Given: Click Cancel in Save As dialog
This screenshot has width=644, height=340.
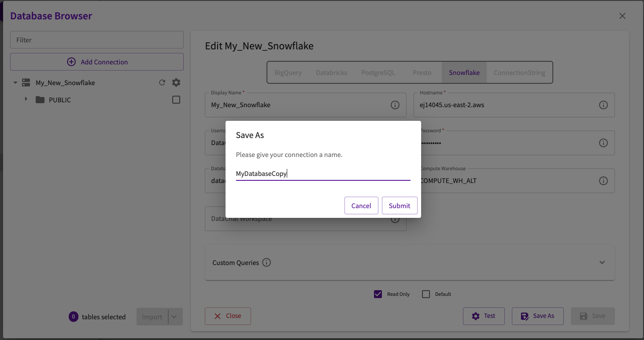Looking at the screenshot, I should coord(361,205).
